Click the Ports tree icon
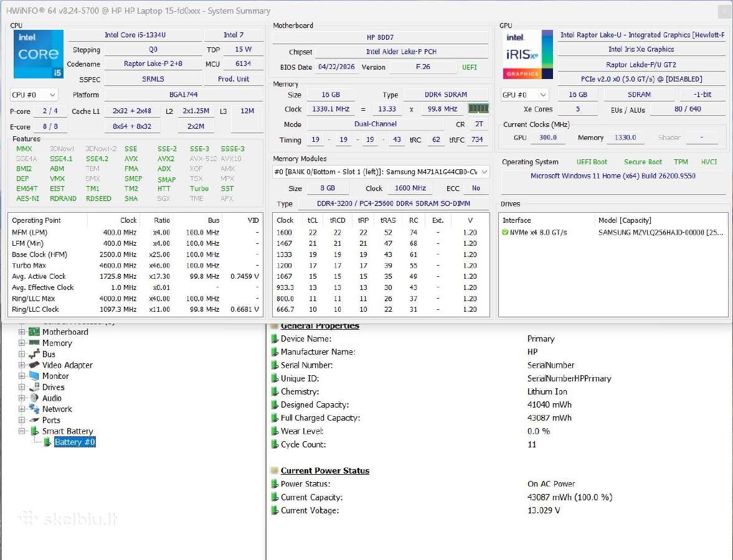733x560 pixels. click(34, 420)
